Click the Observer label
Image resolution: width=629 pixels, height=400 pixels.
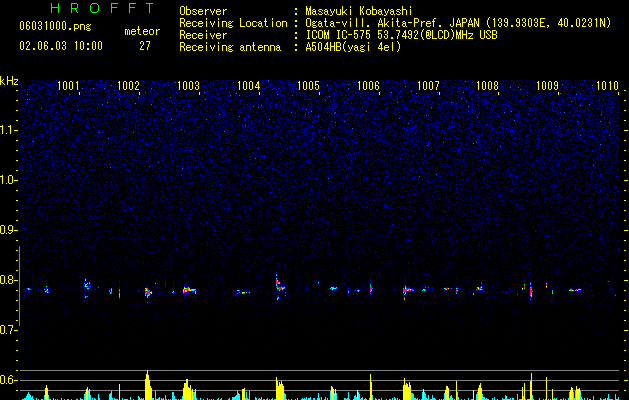203,11
